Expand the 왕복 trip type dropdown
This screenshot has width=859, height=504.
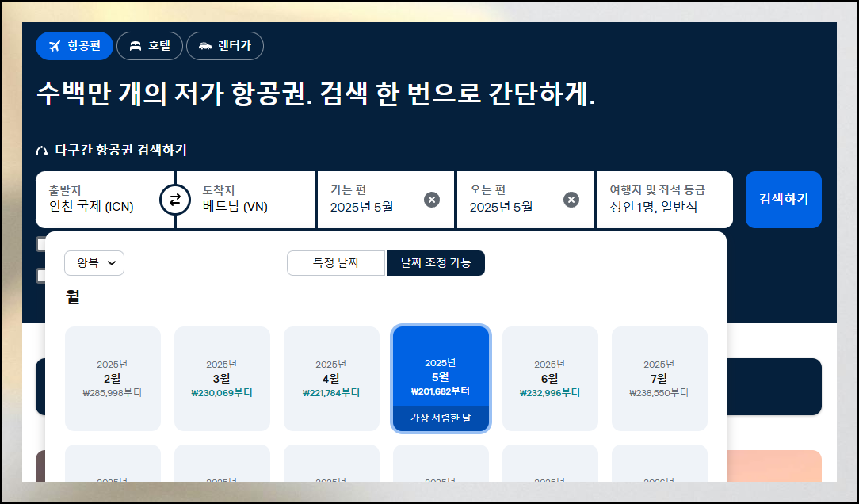(94, 263)
